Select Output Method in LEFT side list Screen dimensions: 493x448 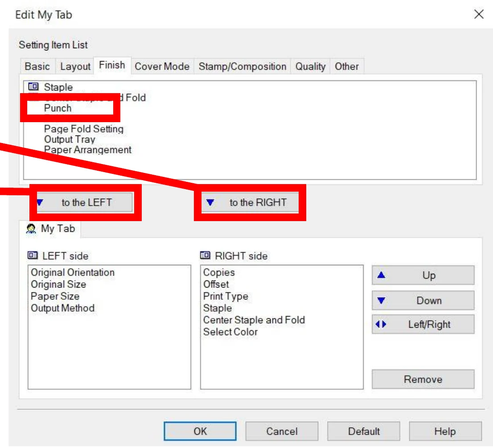(x=62, y=308)
